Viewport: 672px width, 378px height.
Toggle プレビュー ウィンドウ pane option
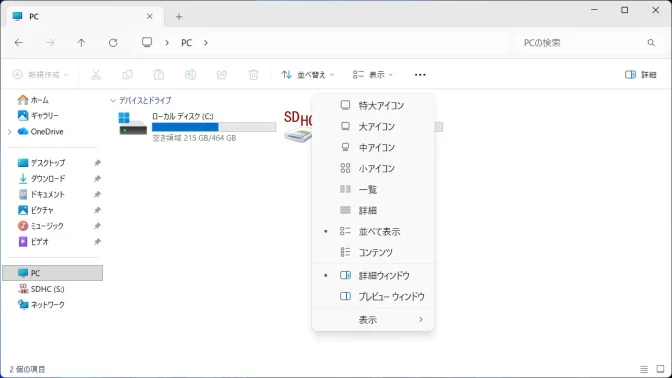tap(373, 297)
